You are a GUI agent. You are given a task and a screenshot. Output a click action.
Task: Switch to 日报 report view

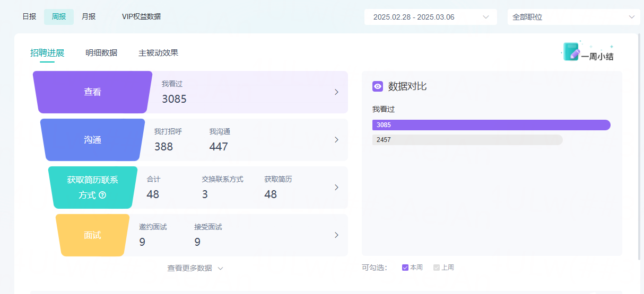click(x=29, y=16)
